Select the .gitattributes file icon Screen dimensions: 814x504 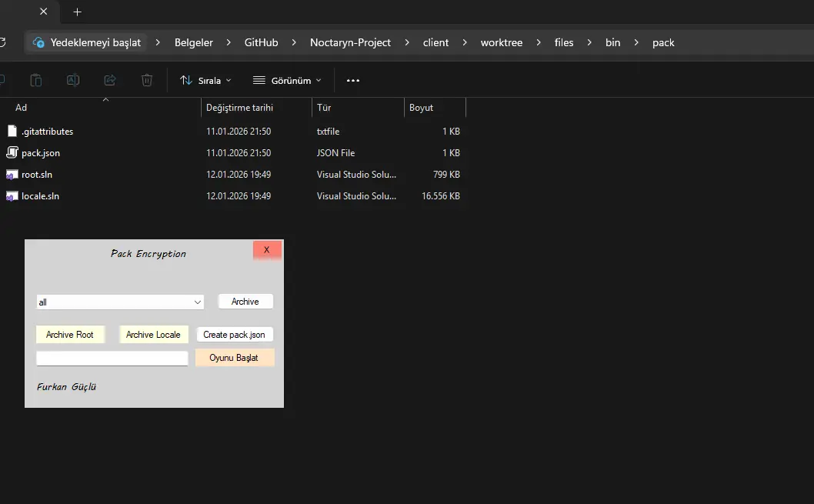(x=12, y=131)
